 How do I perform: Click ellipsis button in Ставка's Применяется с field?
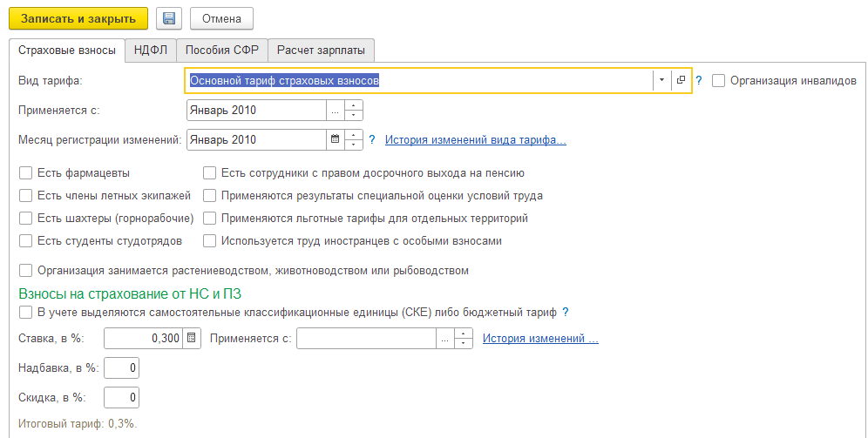pyautogui.click(x=445, y=339)
